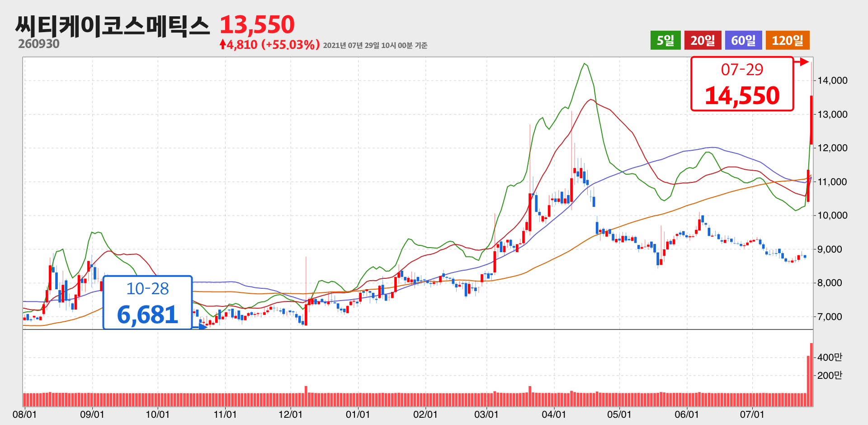Click the 12/01 date axis label
Viewport: 868px width, 425px height.
click(290, 415)
